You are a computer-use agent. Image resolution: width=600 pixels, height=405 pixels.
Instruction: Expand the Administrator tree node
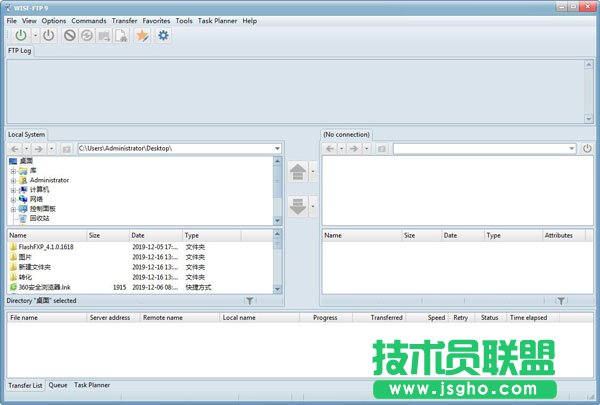(13, 180)
